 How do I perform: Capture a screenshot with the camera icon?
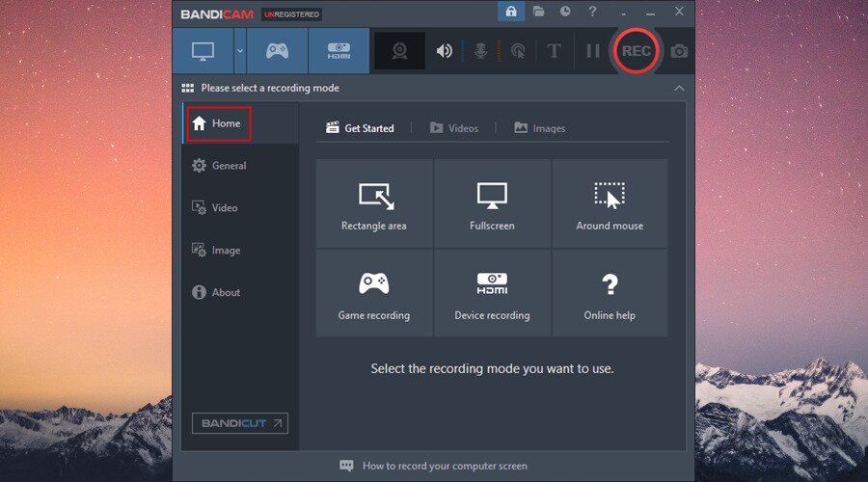pos(679,51)
